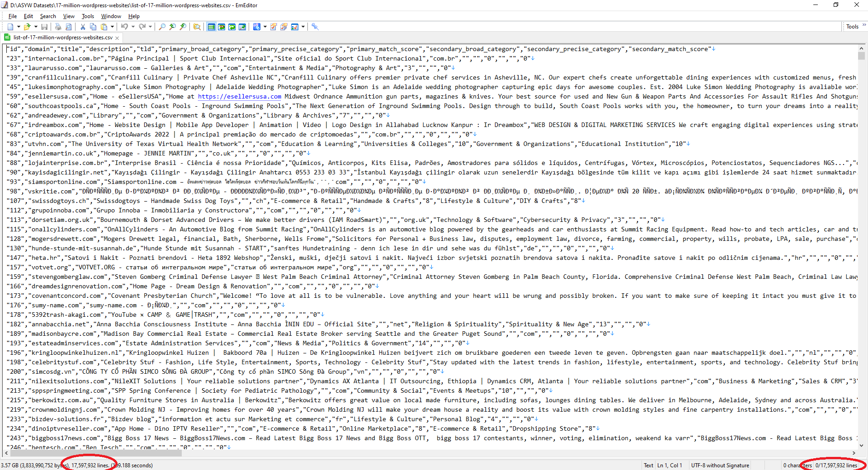Save the CSV file

[x=44, y=27]
